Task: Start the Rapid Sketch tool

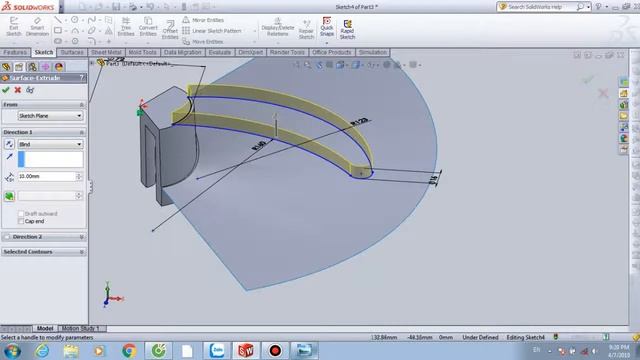Action: [x=347, y=29]
